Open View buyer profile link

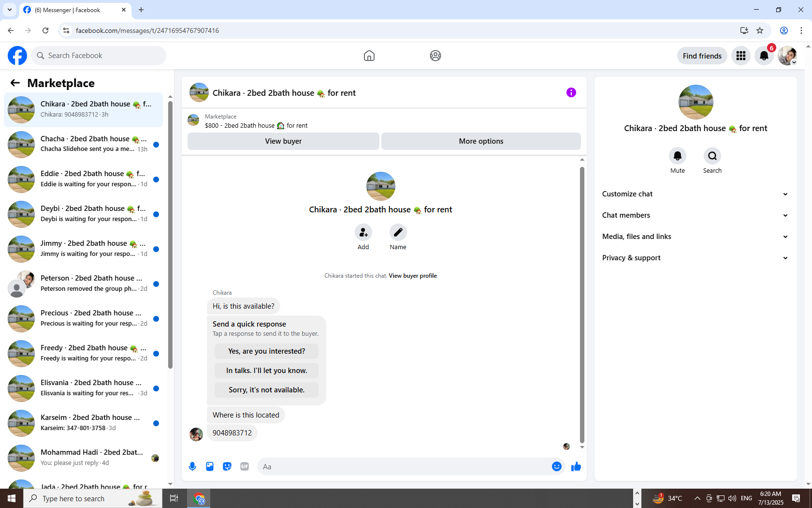[413, 276]
